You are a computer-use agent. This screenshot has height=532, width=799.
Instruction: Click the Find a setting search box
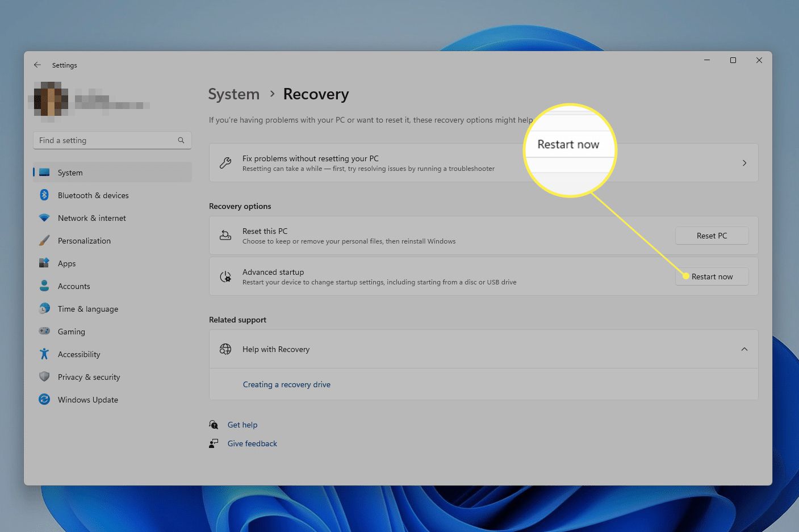[112, 140]
